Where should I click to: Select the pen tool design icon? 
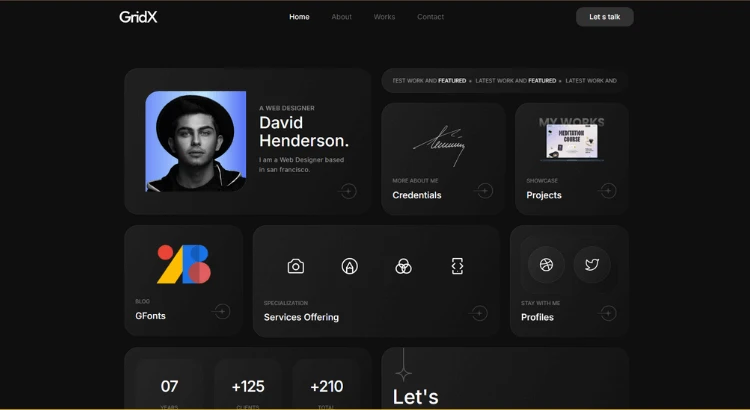click(349, 266)
